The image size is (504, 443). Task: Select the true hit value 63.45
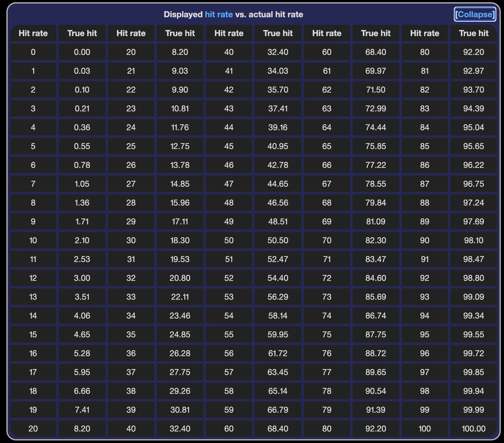coord(278,372)
